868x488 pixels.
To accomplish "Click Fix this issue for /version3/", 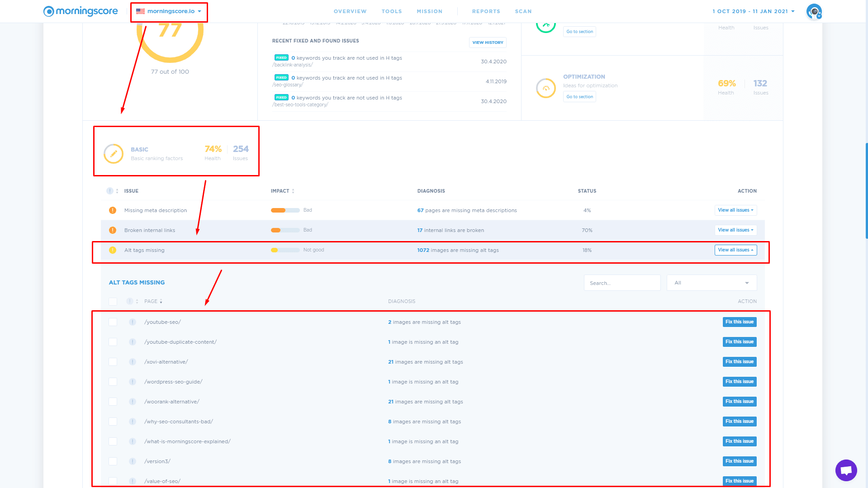I will click(740, 461).
